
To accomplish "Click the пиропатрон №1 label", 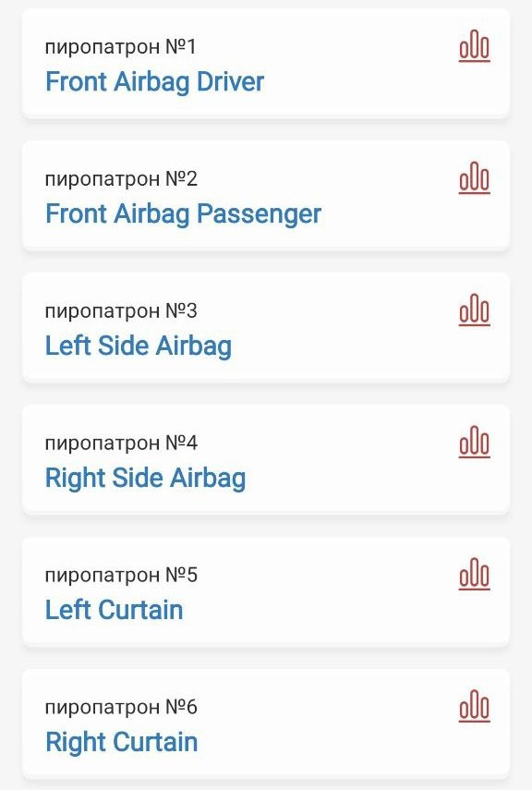I will [120, 47].
